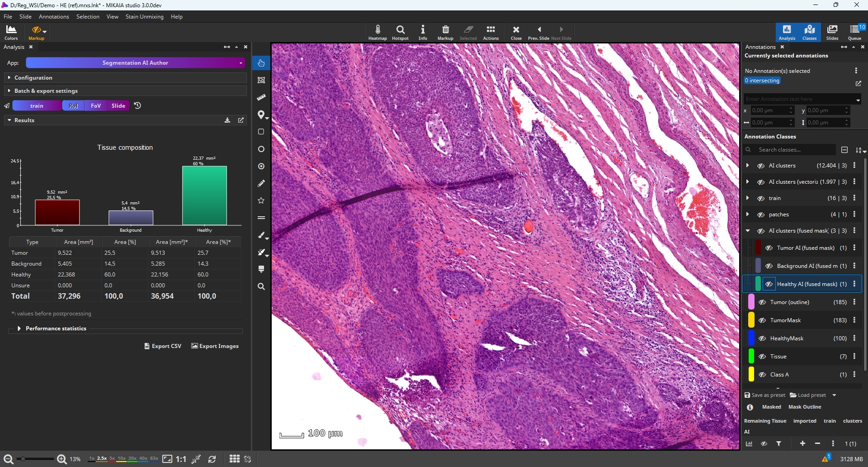Choose the ruler measurement tool
Image resolution: width=868 pixels, height=467 pixels.
click(x=261, y=97)
